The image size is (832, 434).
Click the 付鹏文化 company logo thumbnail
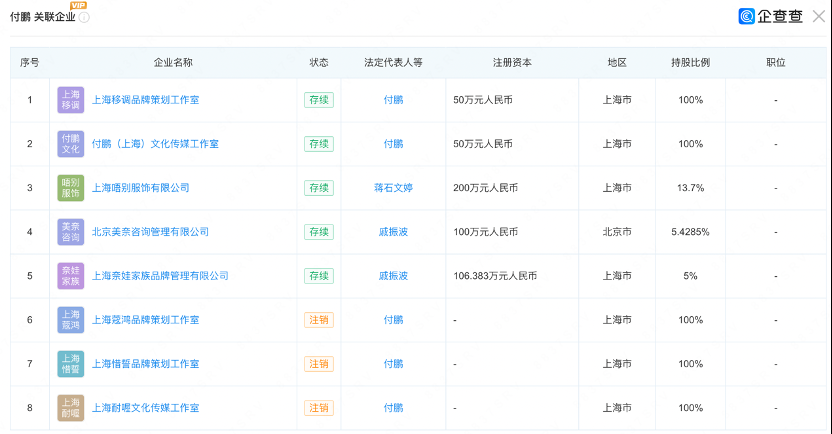71,144
